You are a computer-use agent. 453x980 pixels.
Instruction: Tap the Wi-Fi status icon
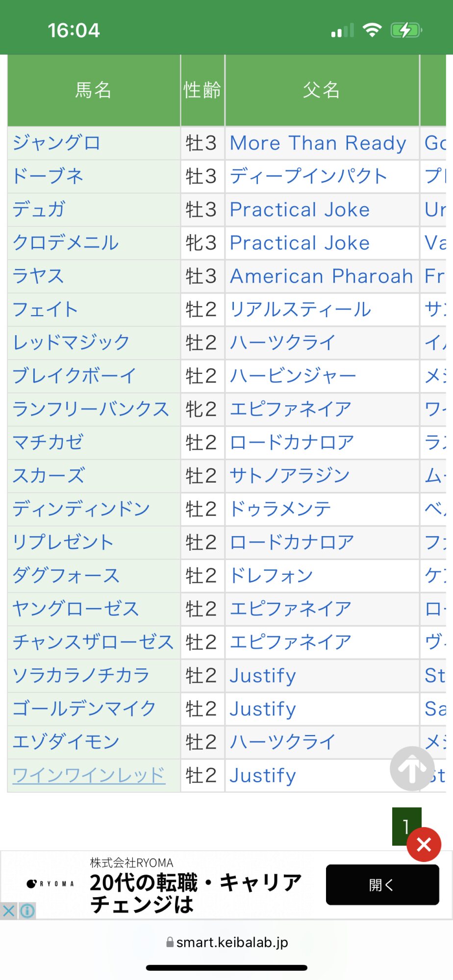[x=372, y=30]
